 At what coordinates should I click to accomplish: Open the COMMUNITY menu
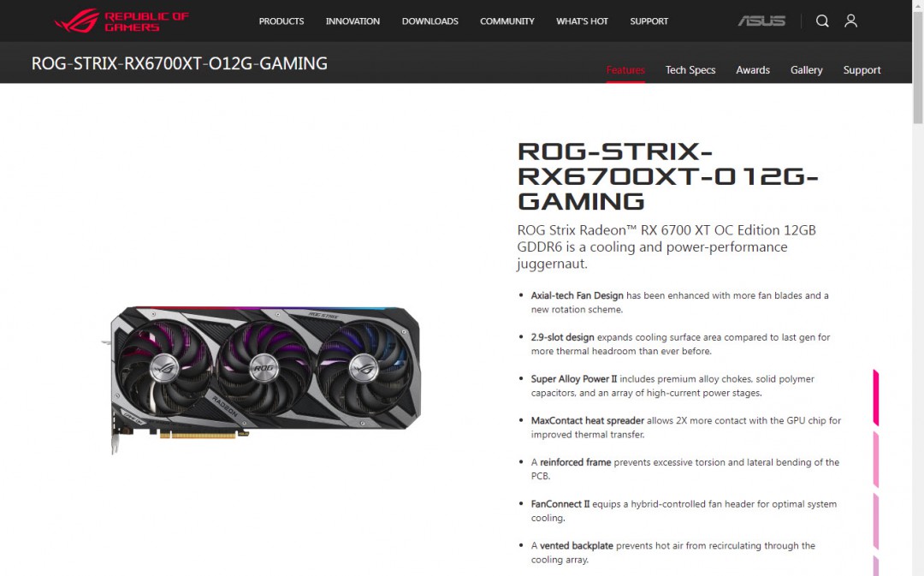point(506,21)
